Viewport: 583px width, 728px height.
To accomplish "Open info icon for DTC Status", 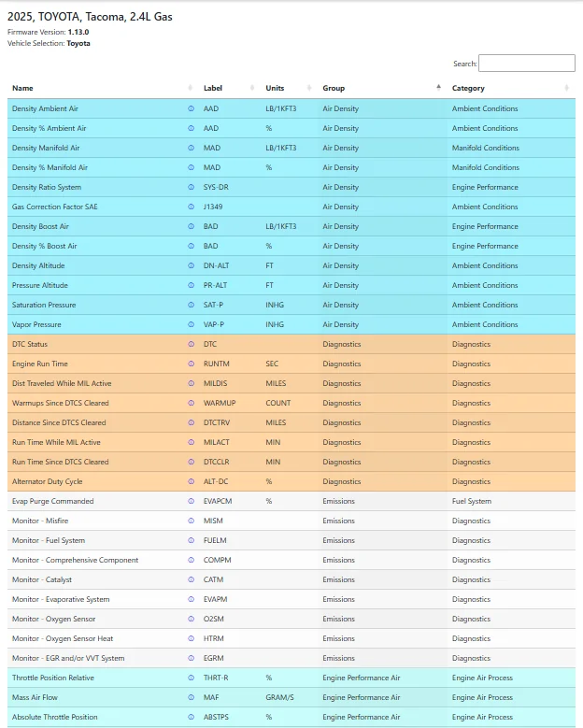I will click(191, 344).
